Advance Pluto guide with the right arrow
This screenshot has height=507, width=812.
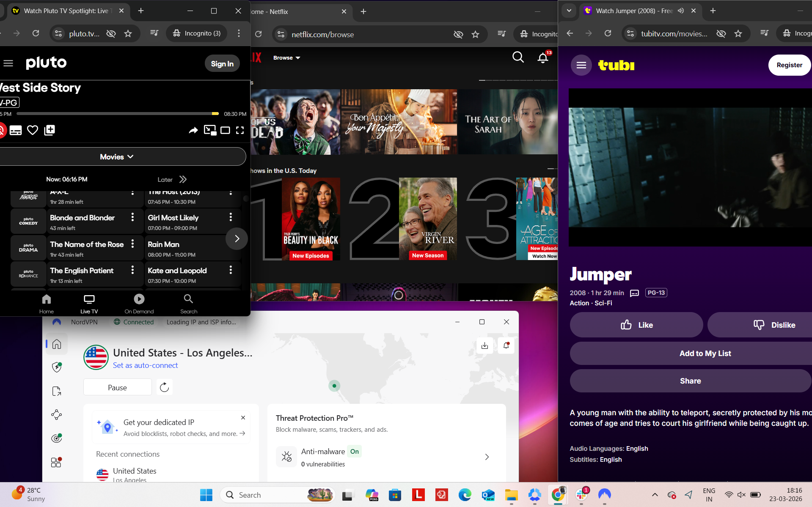tap(237, 239)
